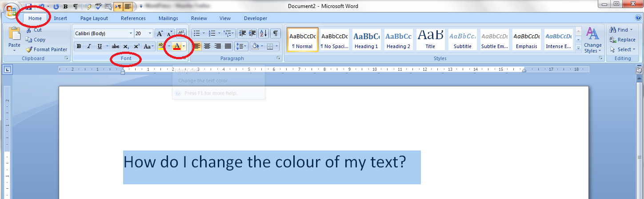The height and width of the screenshot is (199, 644).
Task: Click the Replace button in Editing
Action: click(x=623, y=40)
